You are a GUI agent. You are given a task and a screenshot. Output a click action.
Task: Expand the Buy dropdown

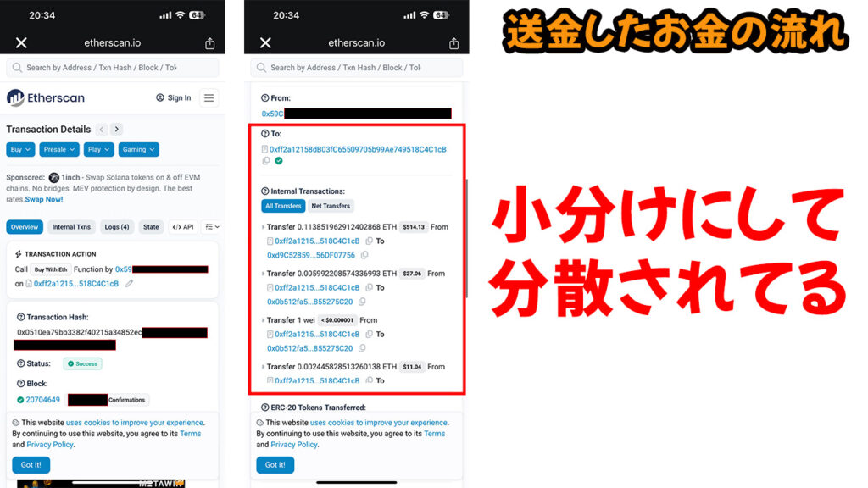(x=20, y=150)
